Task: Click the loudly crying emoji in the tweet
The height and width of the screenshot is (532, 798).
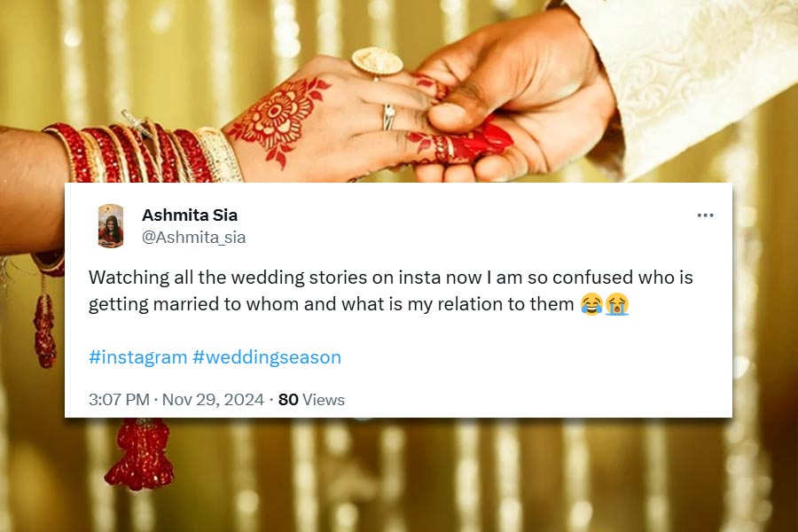Action: [x=617, y=305]
